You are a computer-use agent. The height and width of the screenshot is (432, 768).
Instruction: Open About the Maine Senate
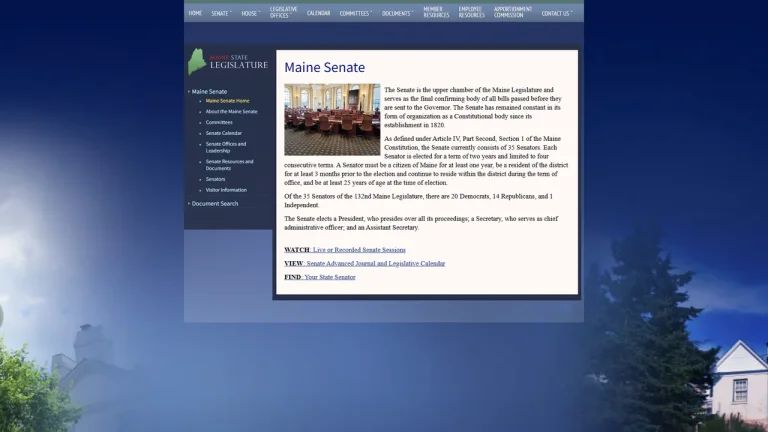231,112
